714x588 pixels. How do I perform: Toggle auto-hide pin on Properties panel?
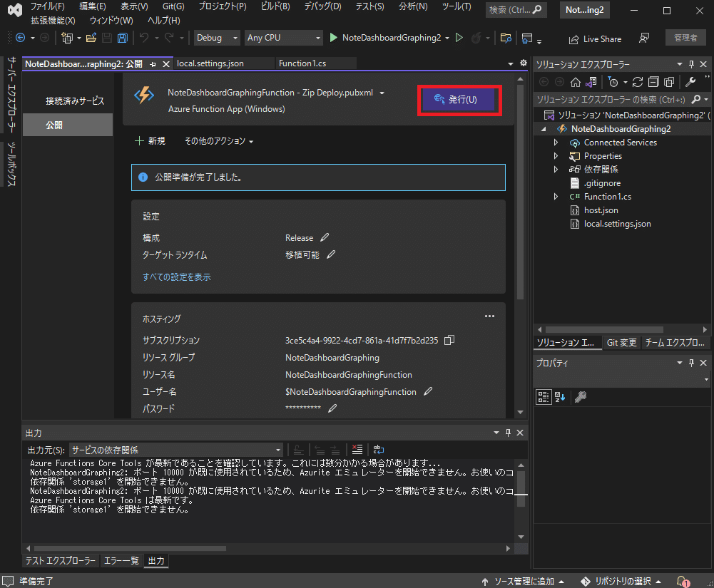pos(691,363)
